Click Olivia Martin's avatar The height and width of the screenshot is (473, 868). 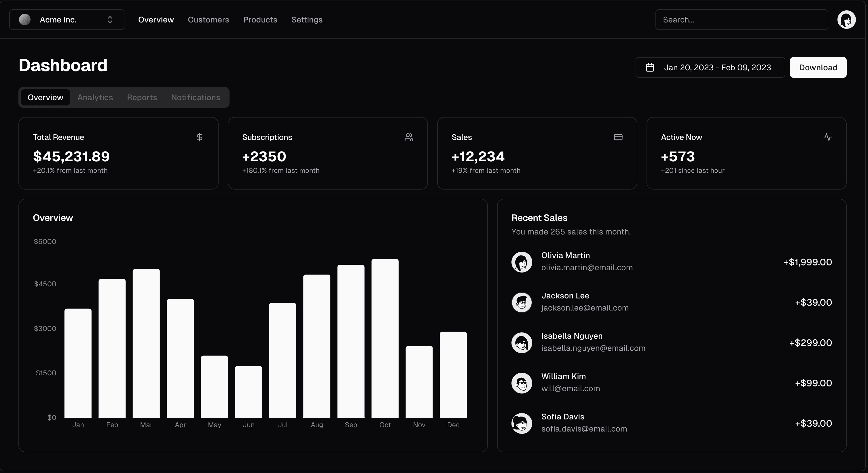pos(522,262)
